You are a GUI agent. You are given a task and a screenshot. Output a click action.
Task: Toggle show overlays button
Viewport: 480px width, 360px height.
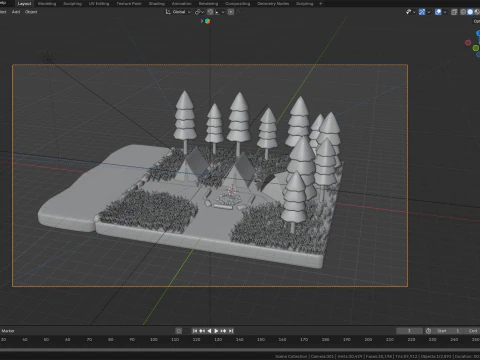[438, 12]
